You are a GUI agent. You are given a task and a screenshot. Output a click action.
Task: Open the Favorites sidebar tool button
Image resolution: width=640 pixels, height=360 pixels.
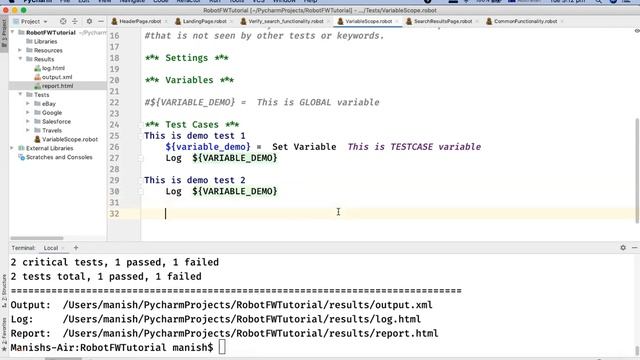pos(4,334)
